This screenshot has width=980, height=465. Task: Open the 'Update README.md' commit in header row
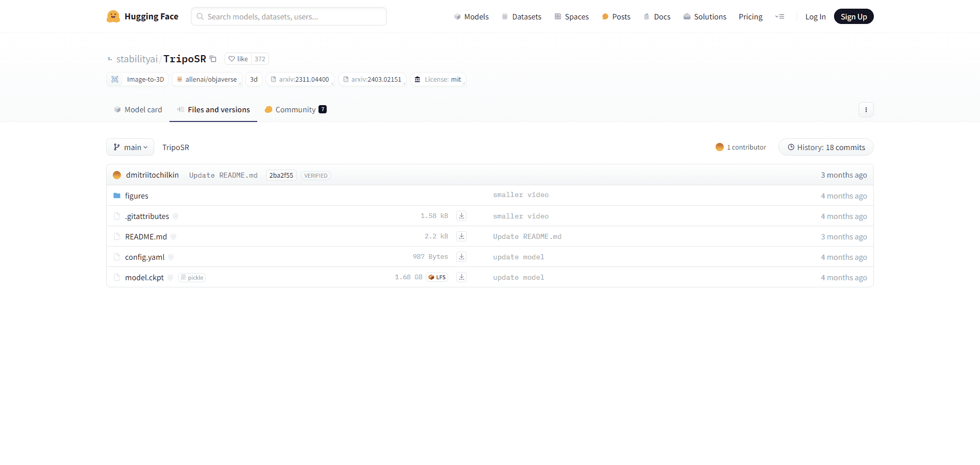tap(223, 175)
